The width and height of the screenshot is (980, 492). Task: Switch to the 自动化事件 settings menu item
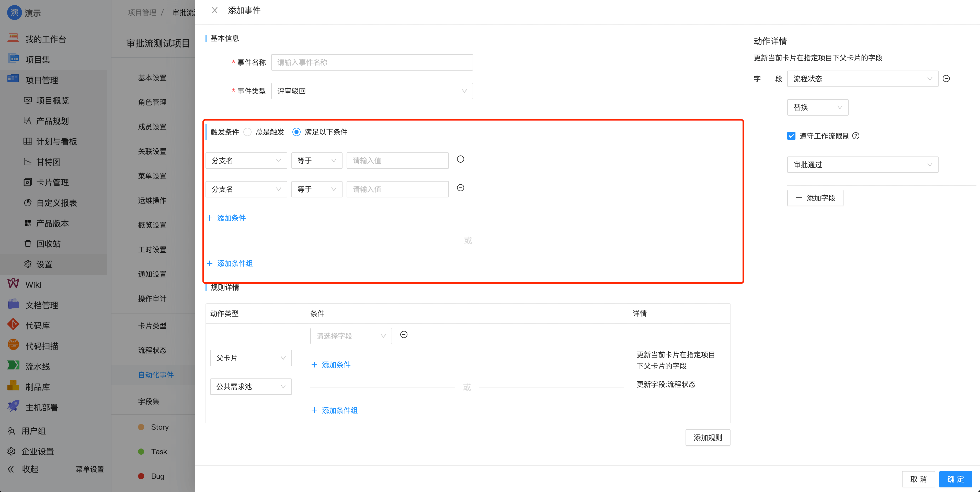[x=156, y=375]
